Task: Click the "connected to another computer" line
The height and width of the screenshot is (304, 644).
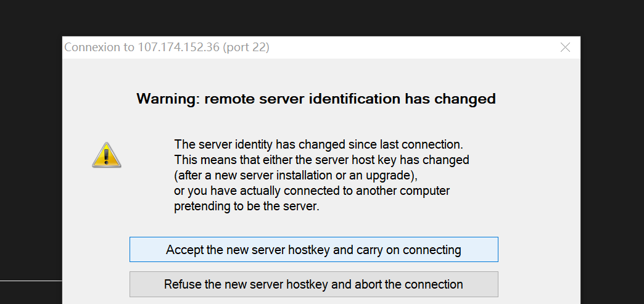Action: point(312,191)
